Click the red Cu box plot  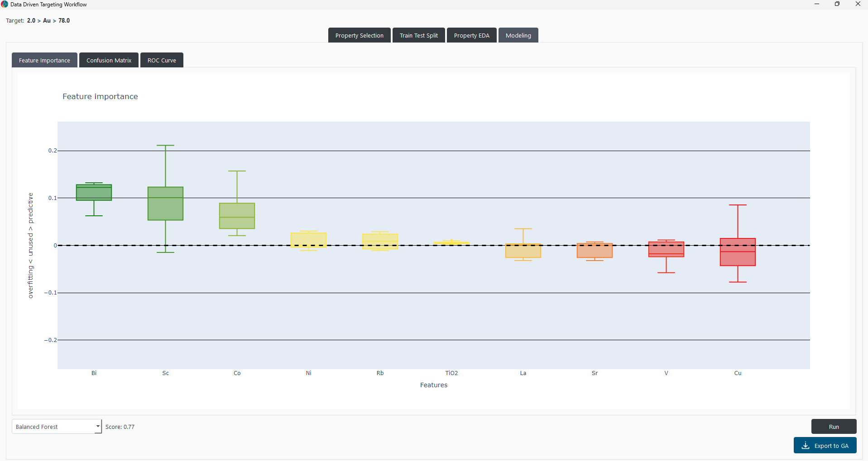pyautogui.click(x=738, y=252)
